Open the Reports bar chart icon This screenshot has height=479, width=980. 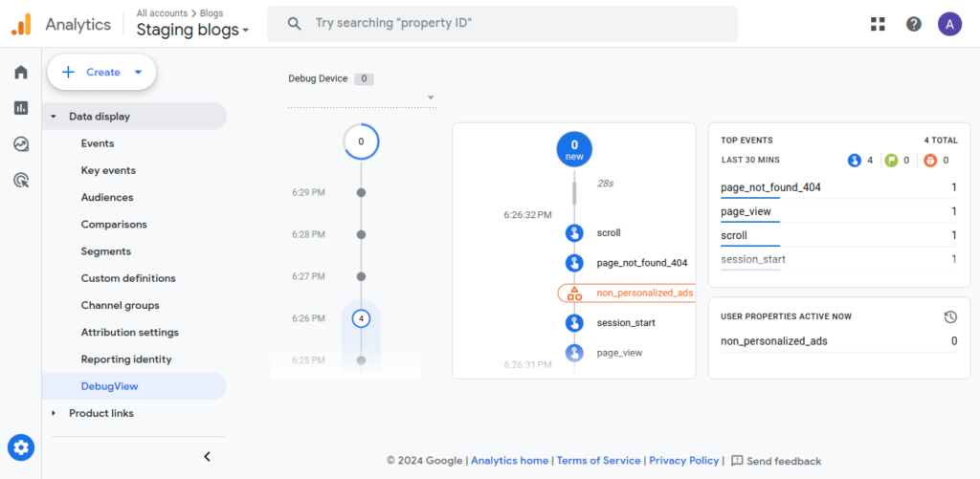pos(21,108)
